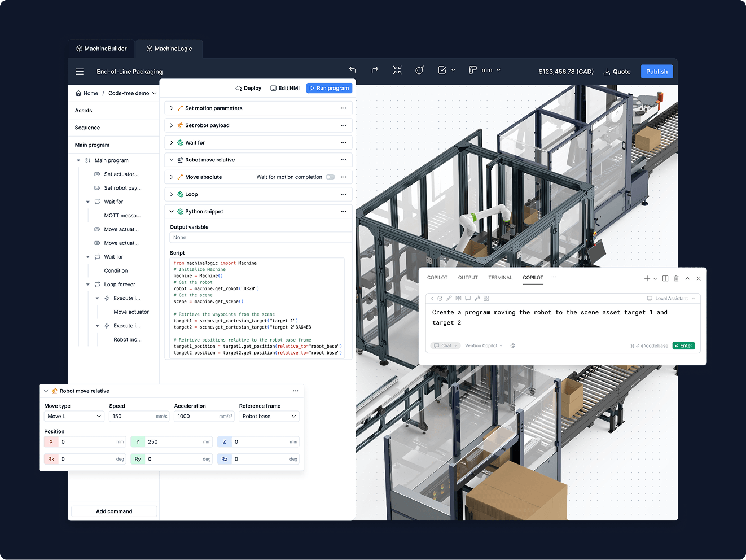Click the Deploy button
This screenshot has height=560, width=746.
[248, 88]
